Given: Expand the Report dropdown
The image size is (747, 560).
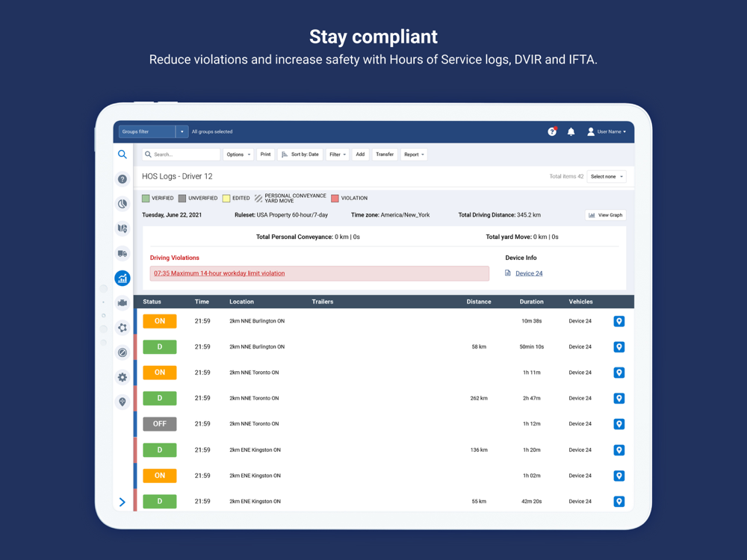Looking at the screenshot, I should pyautogui.click(x=414, y=155).
